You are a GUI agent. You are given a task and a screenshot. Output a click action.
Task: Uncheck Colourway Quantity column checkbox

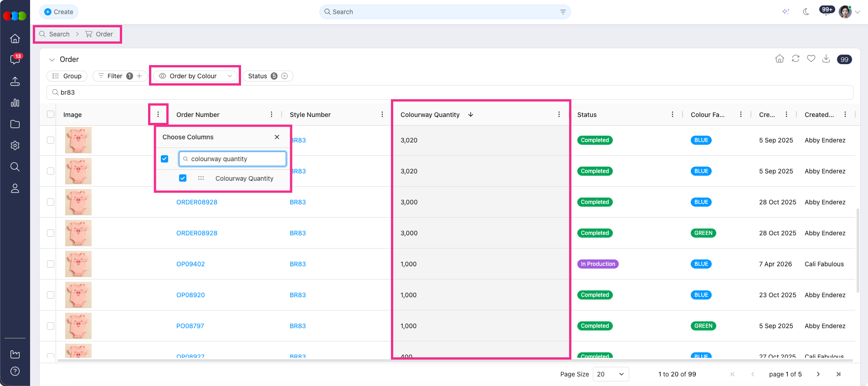183,178
